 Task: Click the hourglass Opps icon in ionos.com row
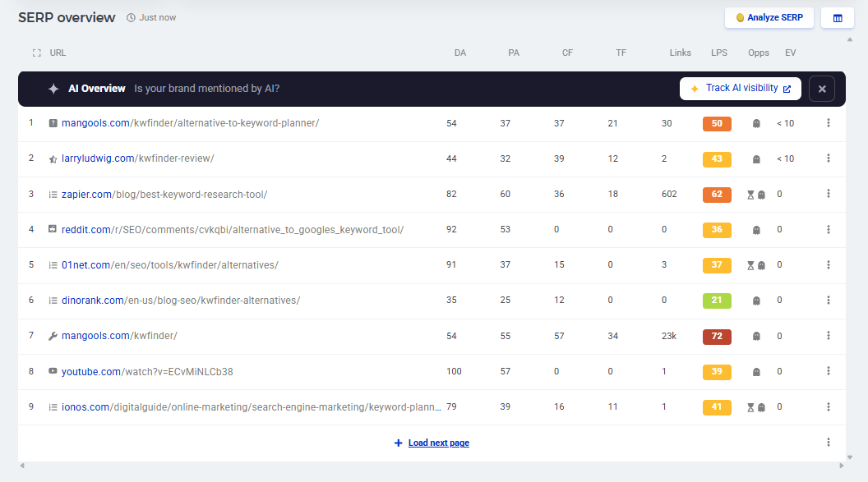[750, 407]
